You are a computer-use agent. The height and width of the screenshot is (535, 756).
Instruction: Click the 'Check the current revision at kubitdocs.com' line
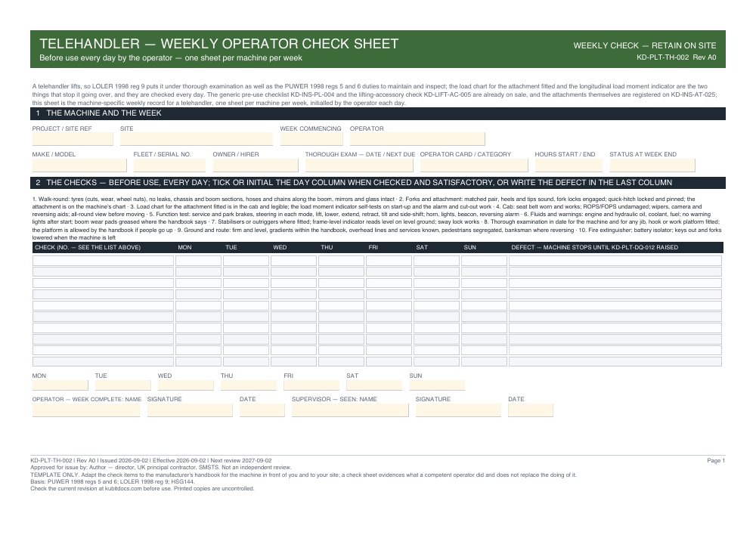tap(142, 488)
